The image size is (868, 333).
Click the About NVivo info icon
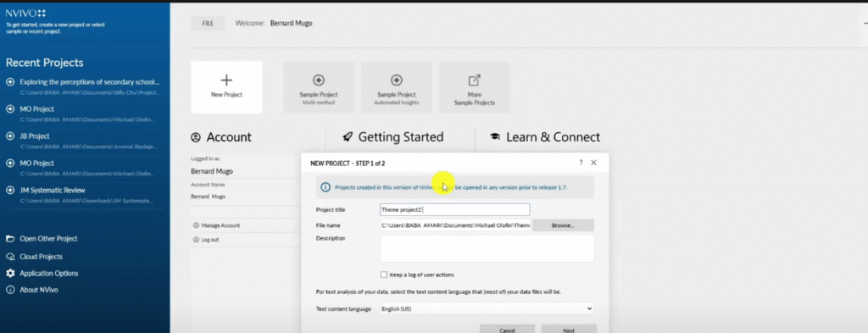(10, 290)
